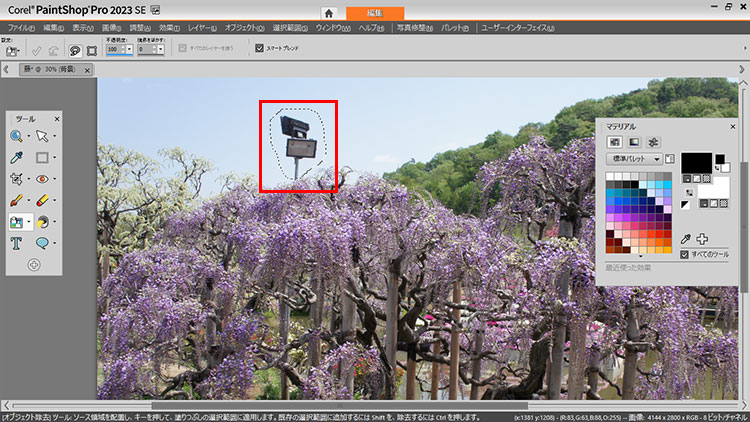Select the Eraser tool
Viewport: 750px width, 422px height.
click(x=43, y=200)
